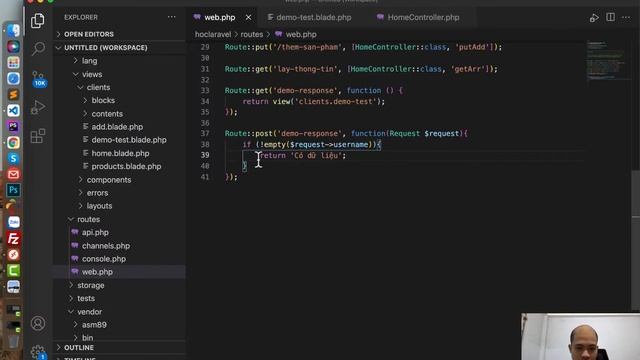Click 'clients.demo-test' in line 34

coord(335,102)
